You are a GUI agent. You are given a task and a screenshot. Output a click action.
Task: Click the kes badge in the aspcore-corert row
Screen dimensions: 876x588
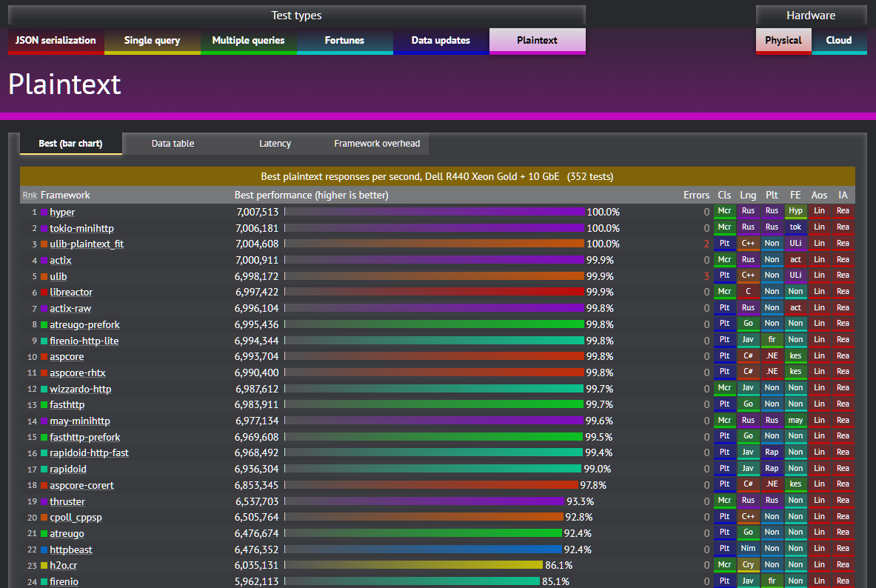point(795,485)
